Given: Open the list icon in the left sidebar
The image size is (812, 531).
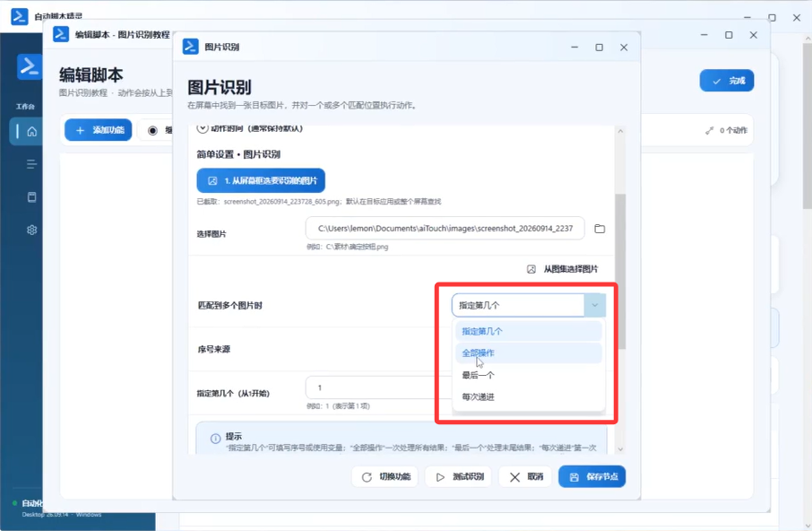Looking at the screenshot, I should tap(31, 164).
